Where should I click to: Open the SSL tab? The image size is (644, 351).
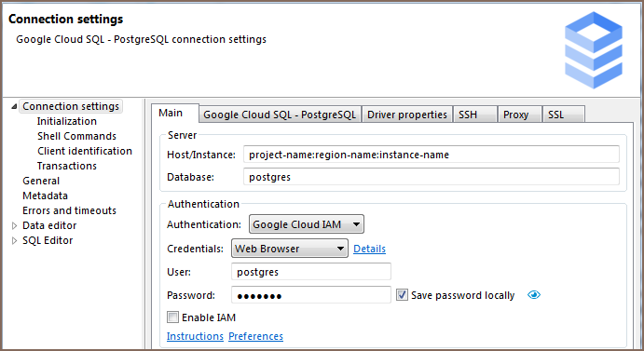564,115
